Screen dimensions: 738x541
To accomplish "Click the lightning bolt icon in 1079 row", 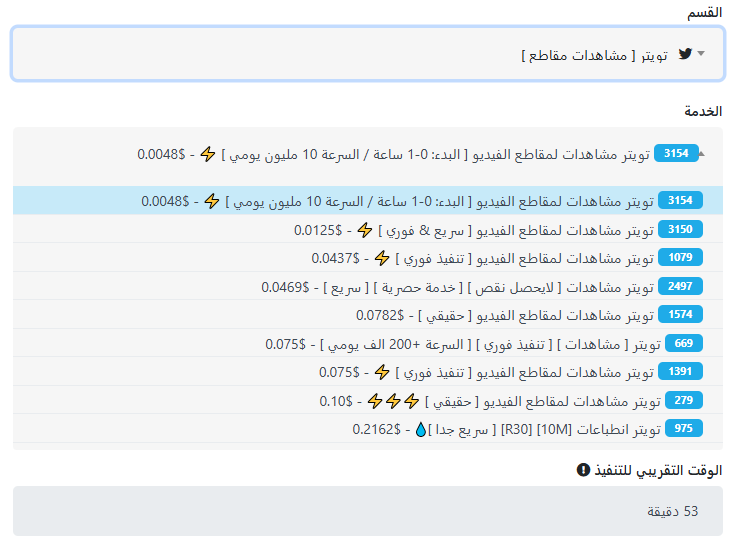I will tap(382, 258).
